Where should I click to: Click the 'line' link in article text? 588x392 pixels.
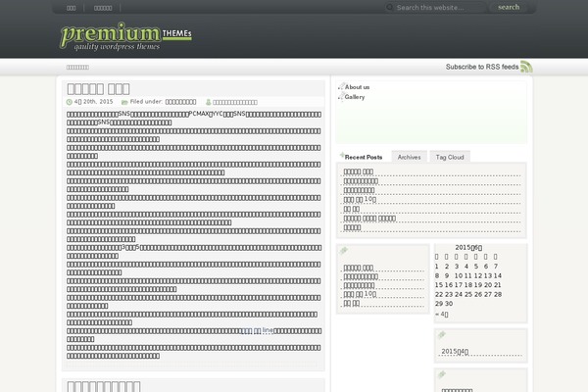pos(257,330)
